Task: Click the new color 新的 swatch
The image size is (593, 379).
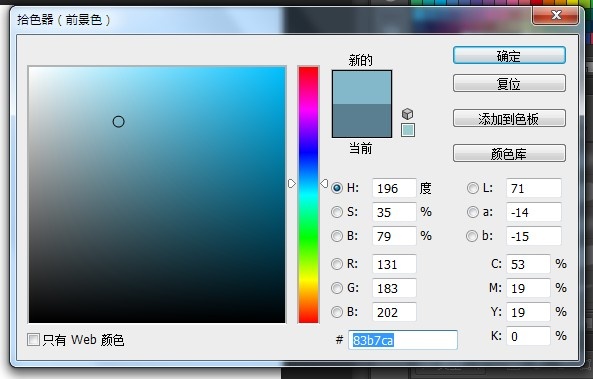Action: click(x=362, y=87)
